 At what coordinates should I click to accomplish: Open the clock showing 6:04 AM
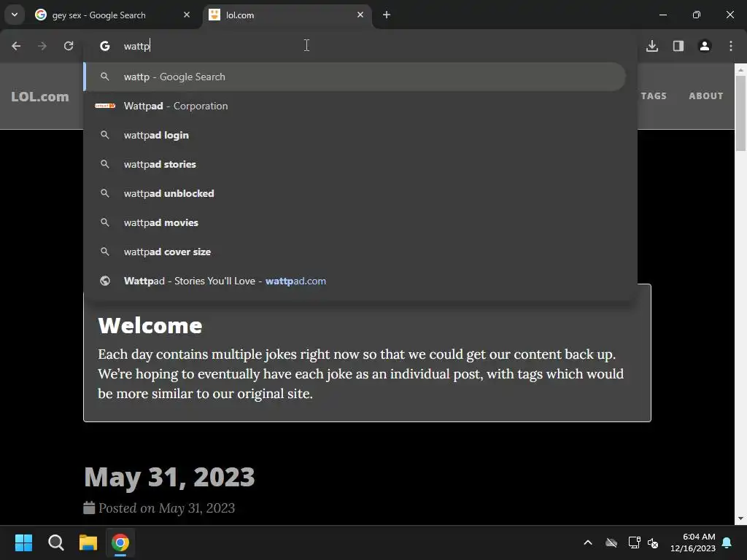coord(693,542)
